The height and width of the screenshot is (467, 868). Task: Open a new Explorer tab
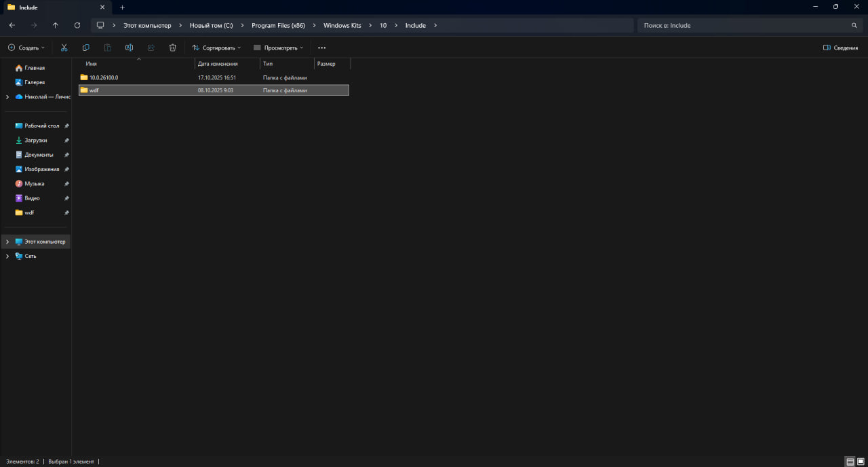coord(122,7)
